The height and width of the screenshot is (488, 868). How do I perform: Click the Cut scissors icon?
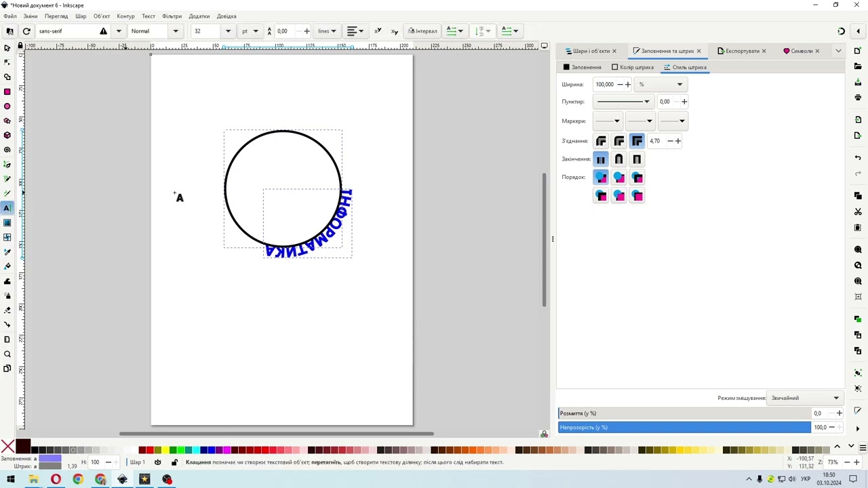click(x=858, y=212)
